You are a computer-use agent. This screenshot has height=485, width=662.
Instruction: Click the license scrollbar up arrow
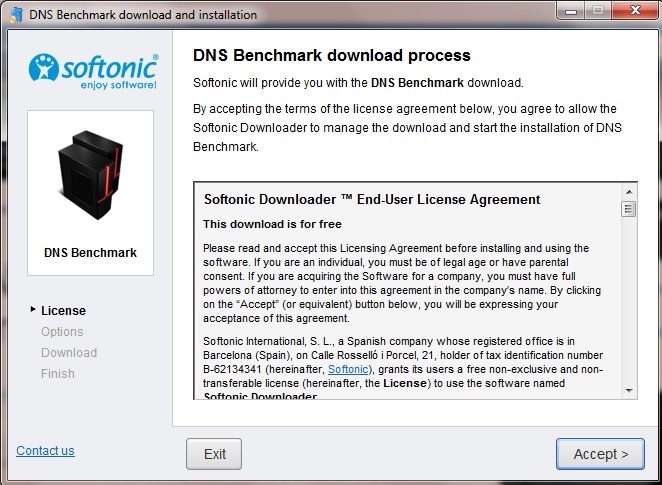[x=629, y=192]
